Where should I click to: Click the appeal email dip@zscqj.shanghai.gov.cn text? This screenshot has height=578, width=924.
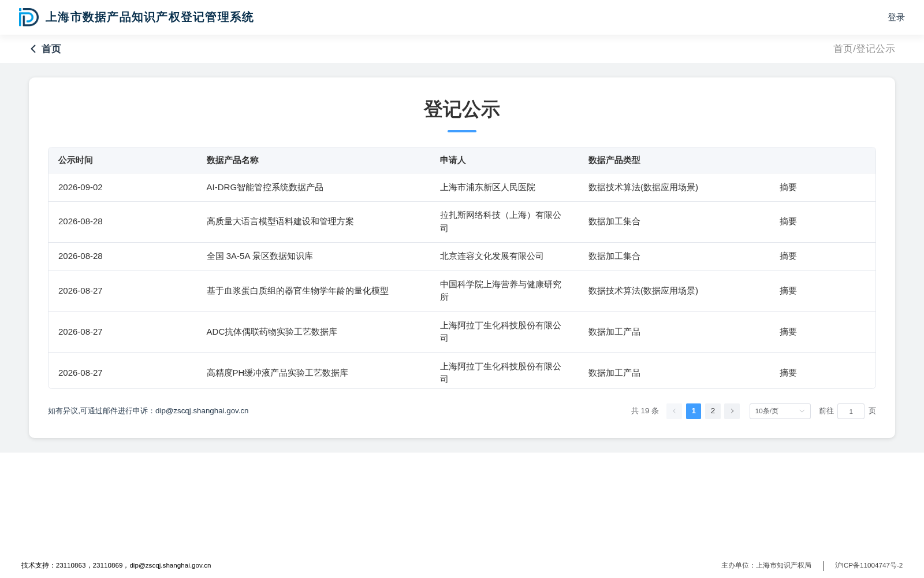coord(202,411)
